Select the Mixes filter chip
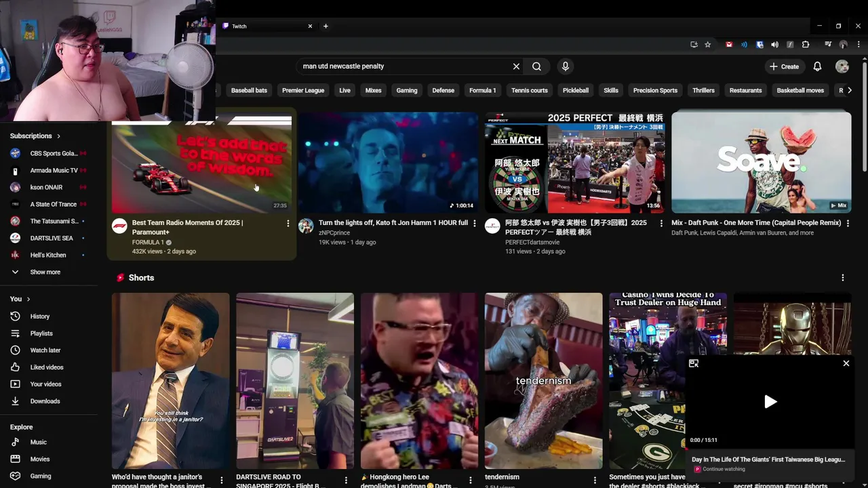The image size is (868, 488). (374, 90)
